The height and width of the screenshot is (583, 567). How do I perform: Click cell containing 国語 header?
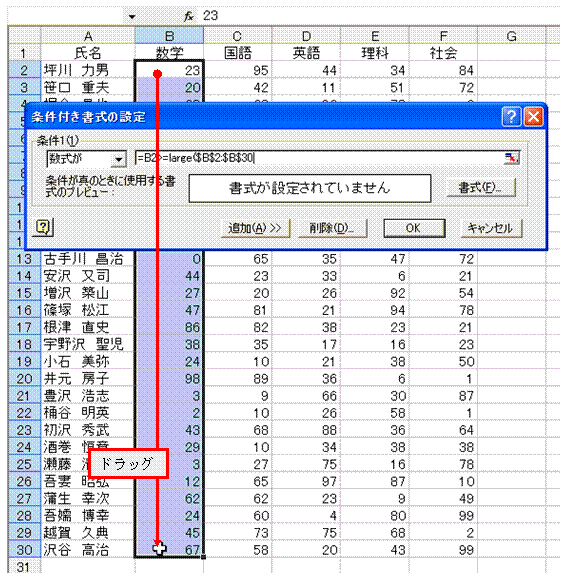238,53
